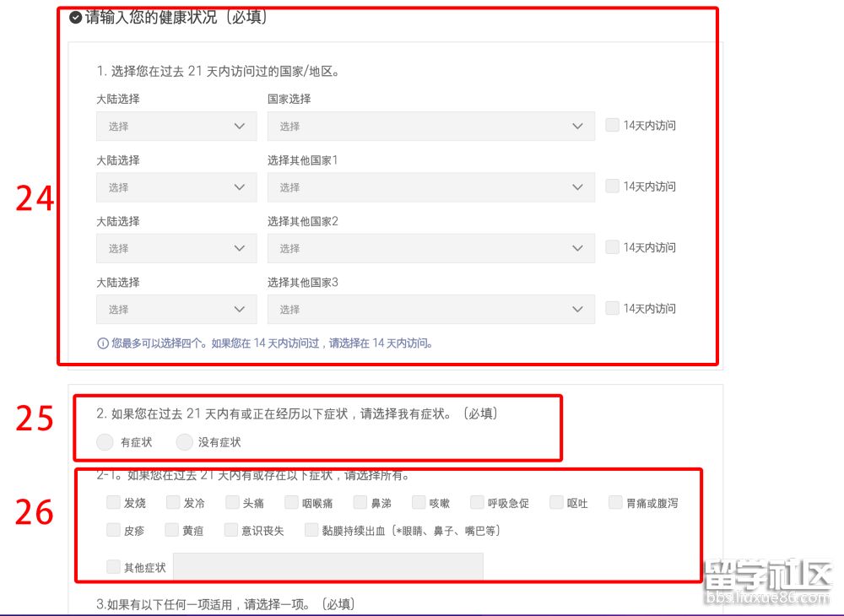Viewport: 844px width, 616px height.
Task: Check the 黏膜持续出血 checkbox
Action: pyautogui.click(x=311, y=530)
